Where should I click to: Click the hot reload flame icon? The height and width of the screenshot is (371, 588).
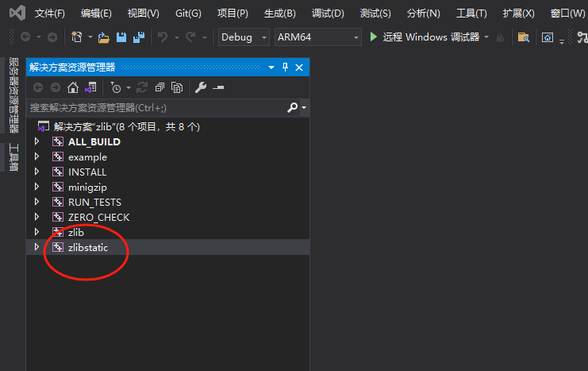coord(500,37)
